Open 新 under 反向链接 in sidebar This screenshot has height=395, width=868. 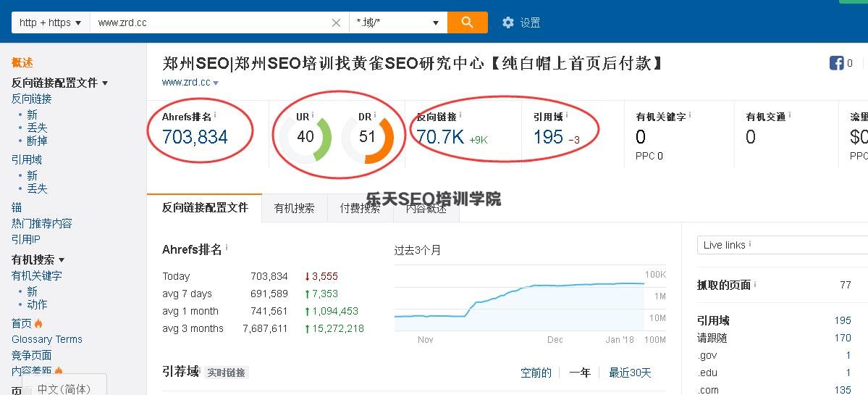pos(32,114)
